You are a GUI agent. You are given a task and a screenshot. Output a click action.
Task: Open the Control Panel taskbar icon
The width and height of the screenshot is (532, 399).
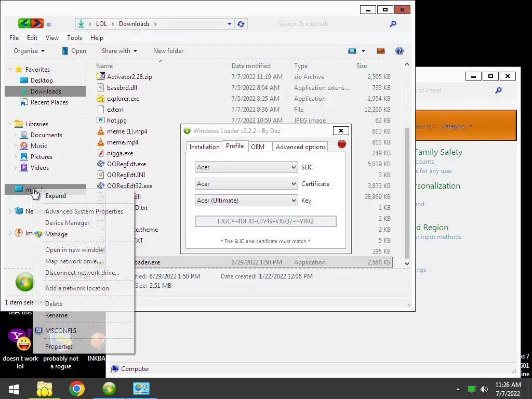(141, 389)
